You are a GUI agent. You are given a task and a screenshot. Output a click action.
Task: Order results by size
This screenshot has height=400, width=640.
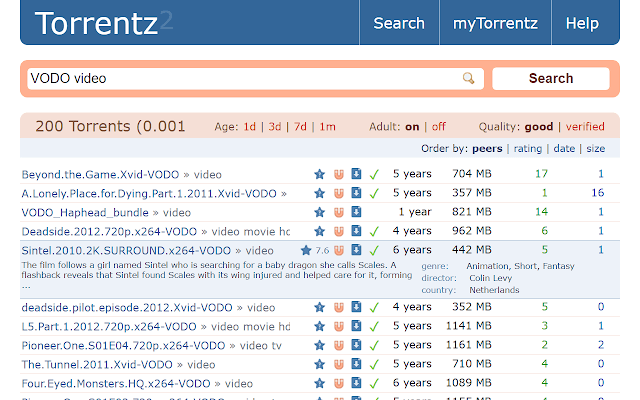tap(596, 149)
